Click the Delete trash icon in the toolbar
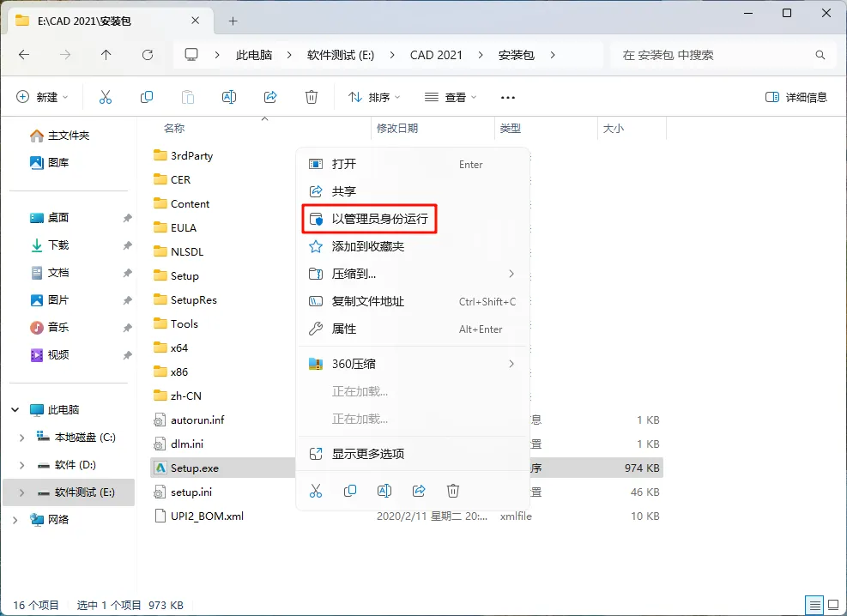The height and width of the screenshot is (616, 847). [312, 97]
